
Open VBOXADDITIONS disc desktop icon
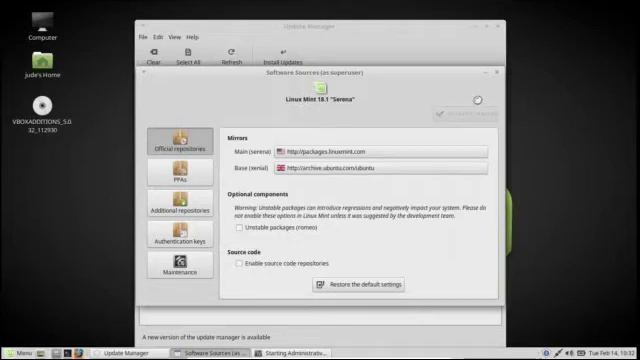click(42, 115)
